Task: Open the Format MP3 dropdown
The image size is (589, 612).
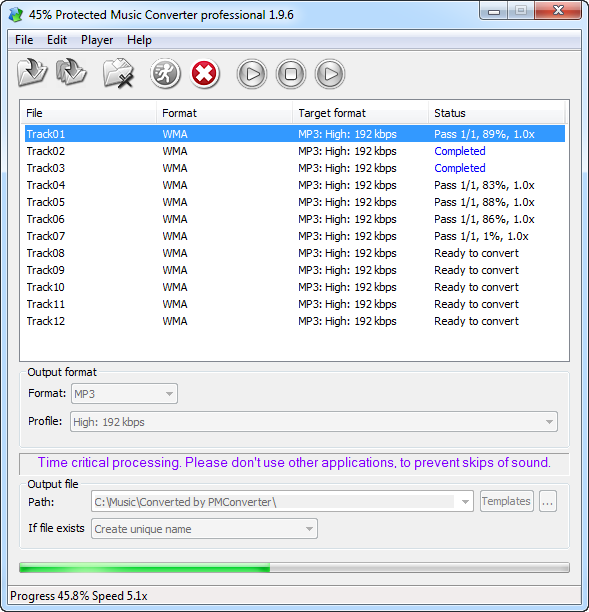Action: (x=124, y=393)
